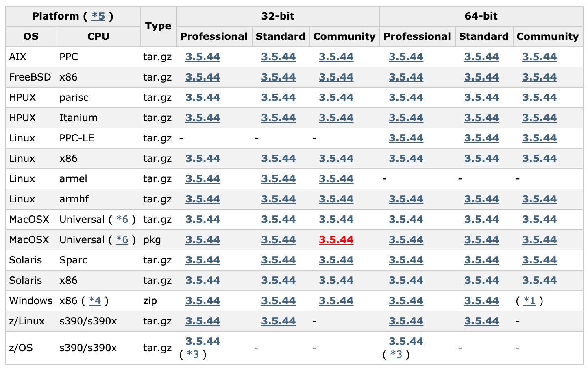The width and height of the screenshot is (588, 370).
Task: Download MacOSX pkg 64-bit Community 3.5.44
Action: (539, 240)
